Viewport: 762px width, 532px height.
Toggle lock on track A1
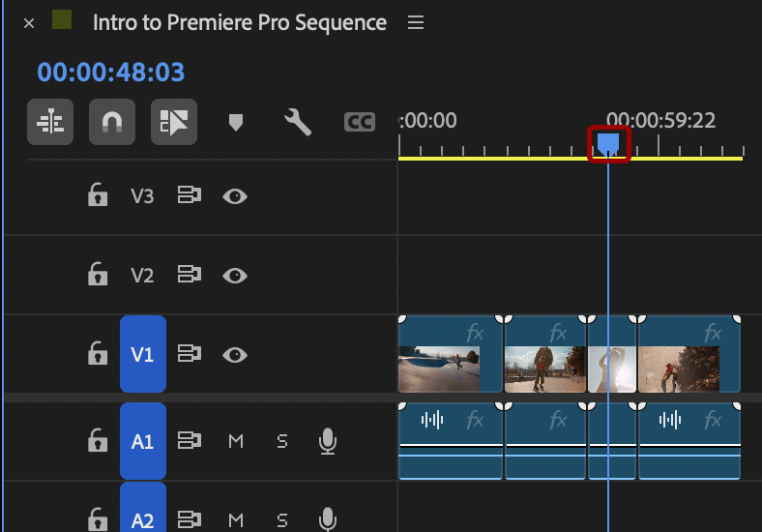(98, 440)
